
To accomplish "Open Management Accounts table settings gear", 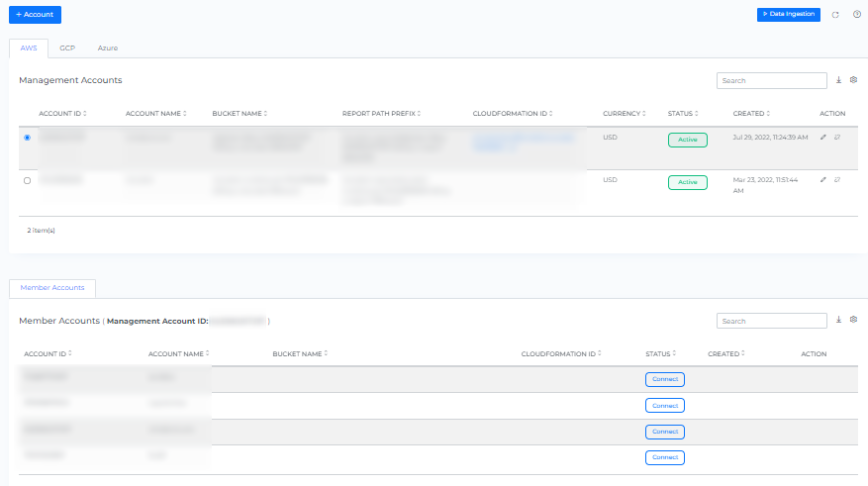I will [853, 80].
